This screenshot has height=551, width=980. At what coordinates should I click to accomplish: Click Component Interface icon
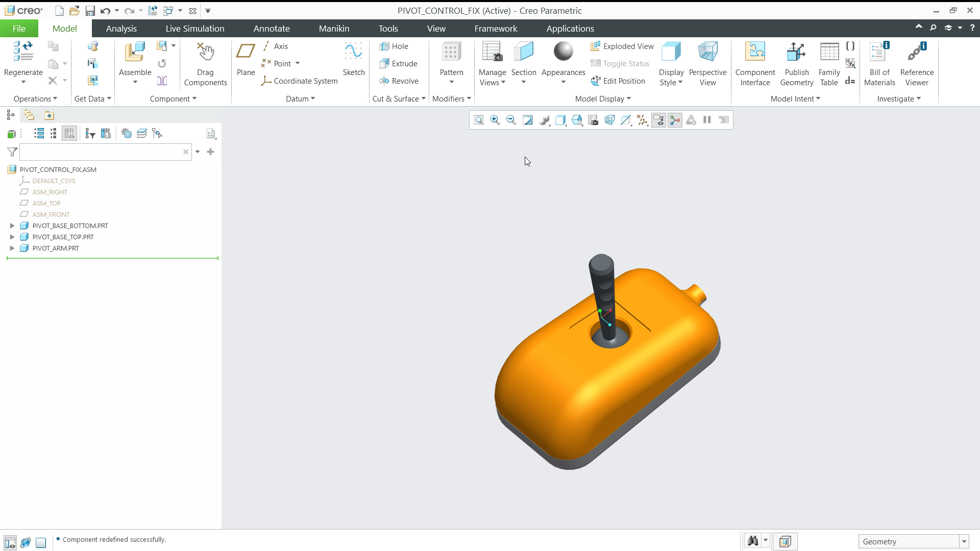click(755, 52)
